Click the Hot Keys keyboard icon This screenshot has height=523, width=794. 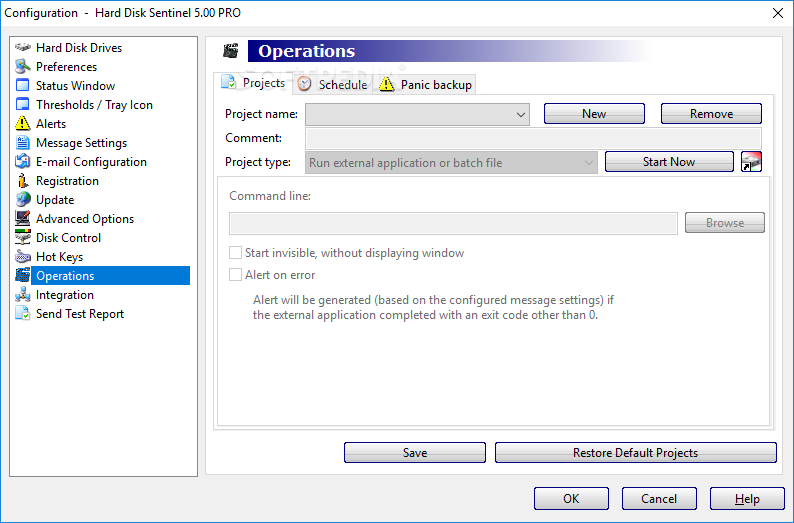(23, 256)
